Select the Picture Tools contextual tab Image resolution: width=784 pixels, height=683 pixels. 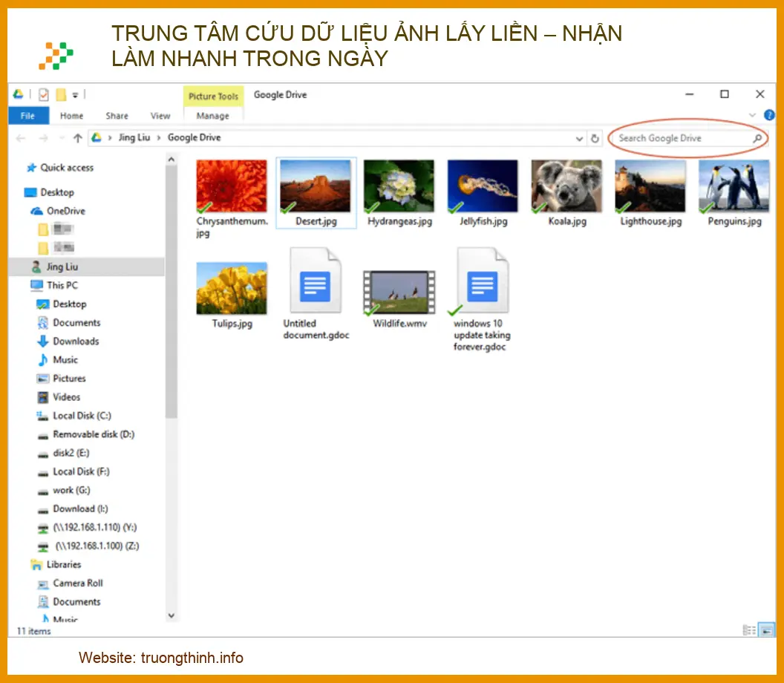coord(214,96)
